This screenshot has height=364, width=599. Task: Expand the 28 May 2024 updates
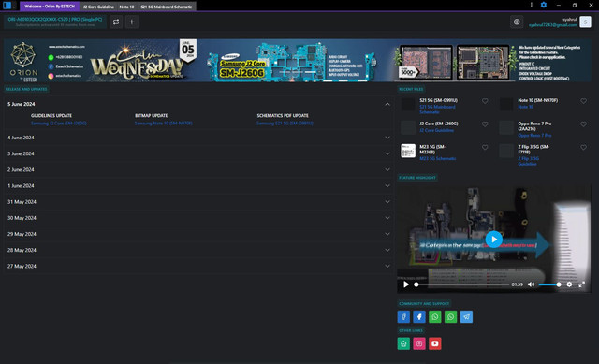tap(387, 250)
